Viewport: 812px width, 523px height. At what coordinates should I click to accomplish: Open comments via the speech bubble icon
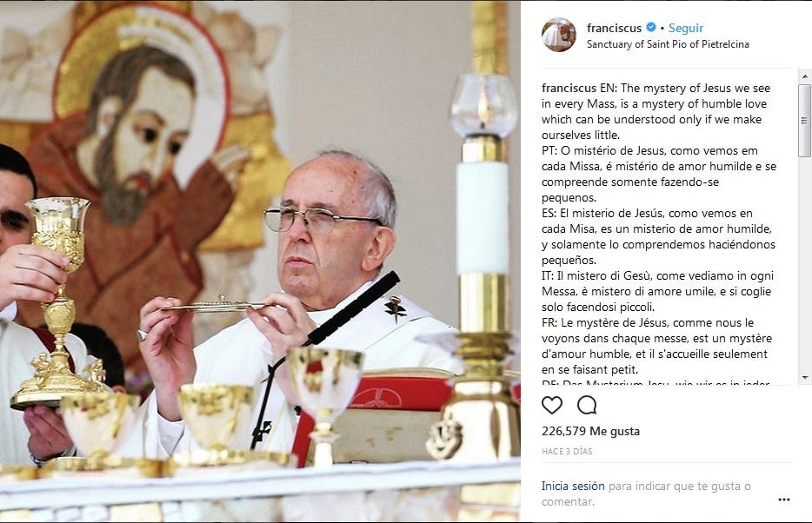pos(587,405)
